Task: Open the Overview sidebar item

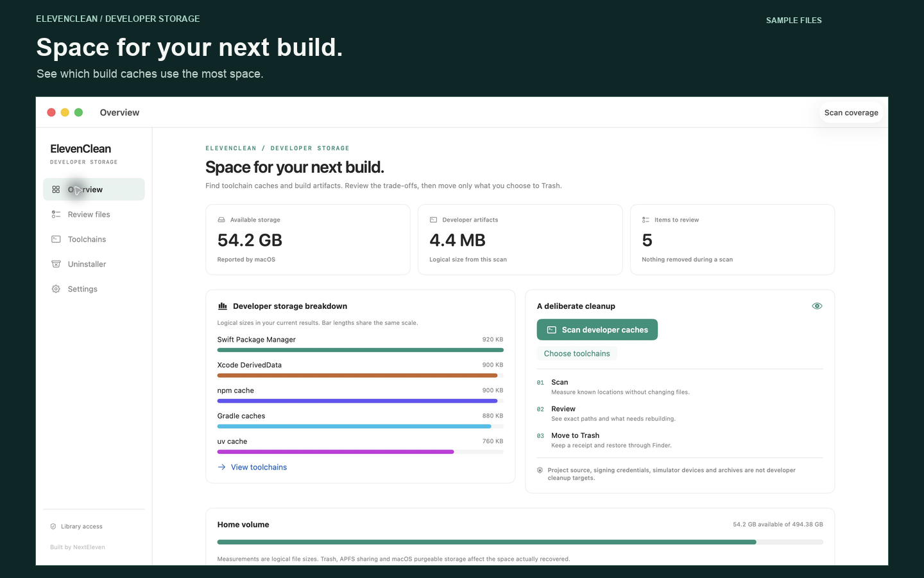Action: pos(94,189)
